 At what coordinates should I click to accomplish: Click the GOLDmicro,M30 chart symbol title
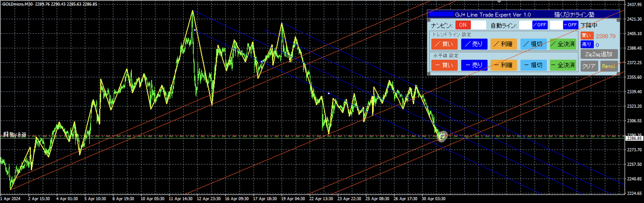(17, 4)
